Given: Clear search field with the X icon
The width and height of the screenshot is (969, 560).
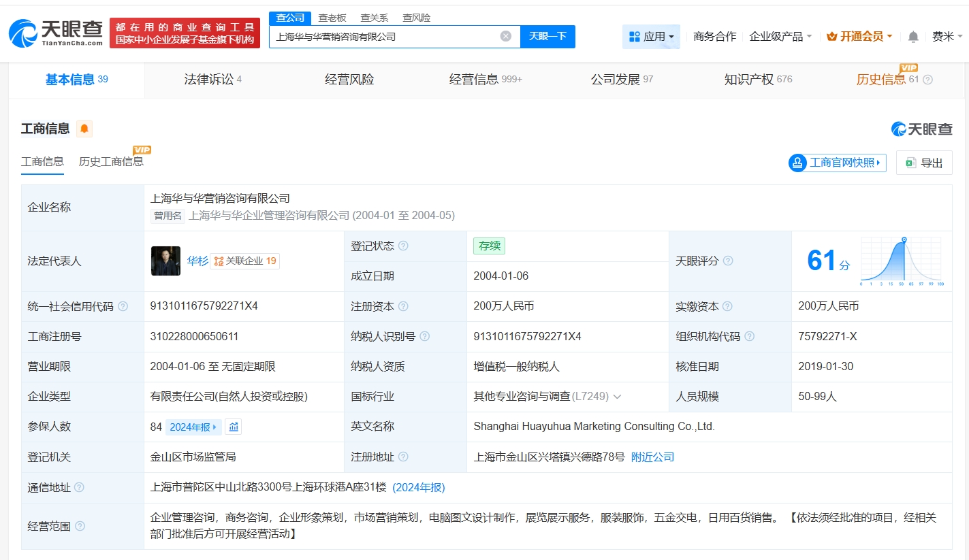Looking at the screenshot, I should 505,36.
